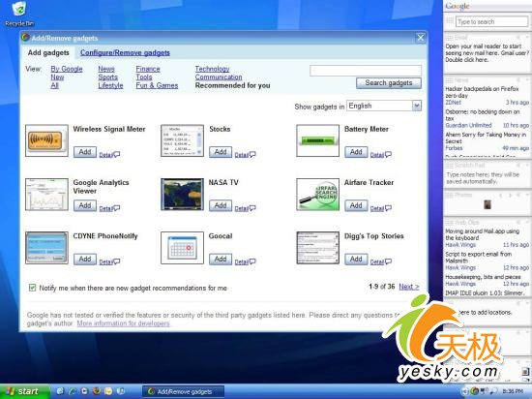
Task: Select the Add gadgets tab
Action: tap(48, 52)
